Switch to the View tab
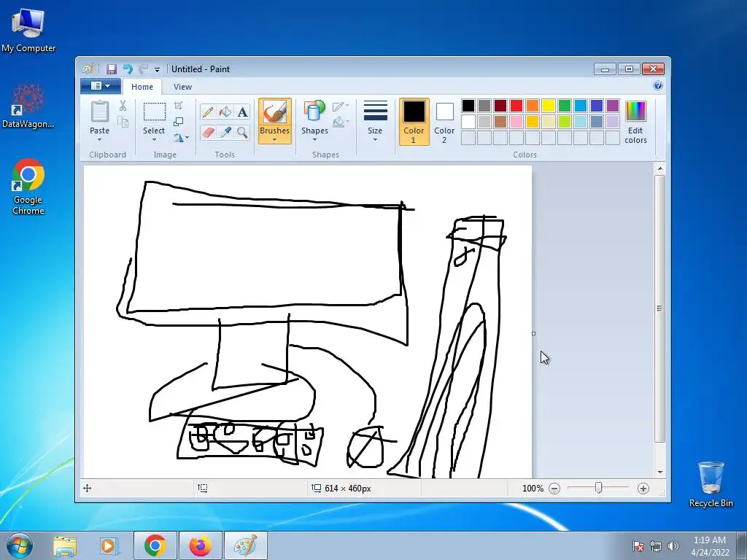This screenshot has width=747, height=560. 182,87
